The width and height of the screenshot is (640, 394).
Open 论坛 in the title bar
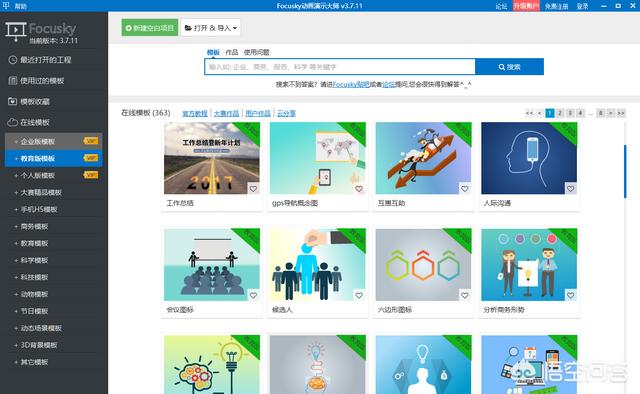coord(501,6)
